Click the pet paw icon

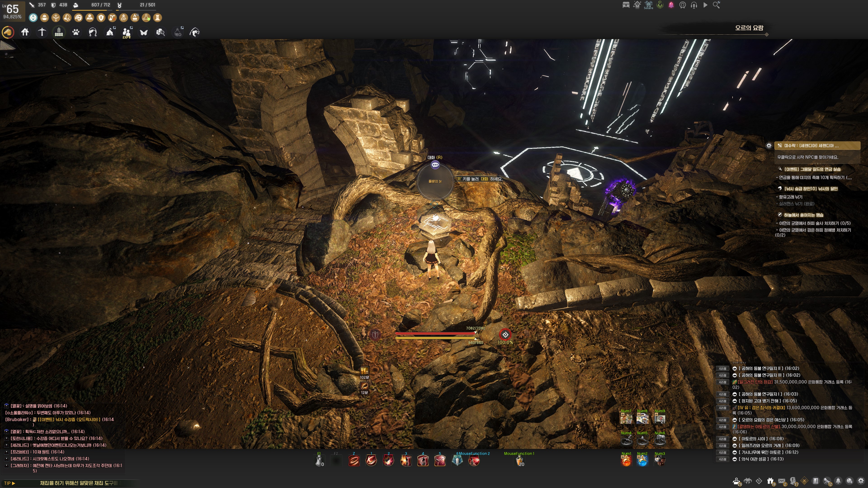[76, 32]
